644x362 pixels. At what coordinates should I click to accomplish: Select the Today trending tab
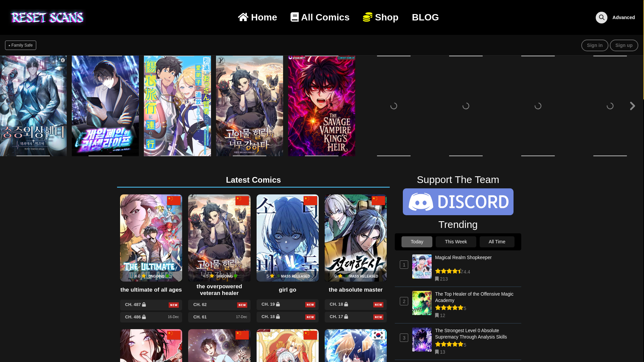pyautogui.click(x=417, y=242)
